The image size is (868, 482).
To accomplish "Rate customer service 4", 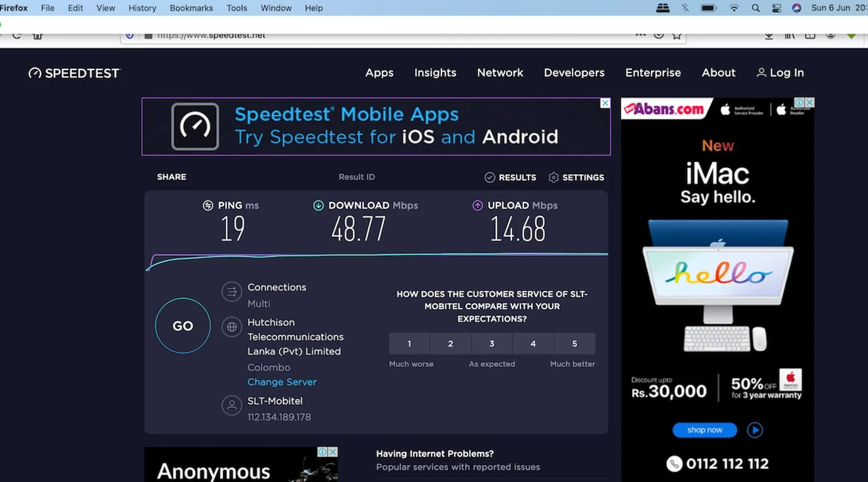I will coord(533,344).
